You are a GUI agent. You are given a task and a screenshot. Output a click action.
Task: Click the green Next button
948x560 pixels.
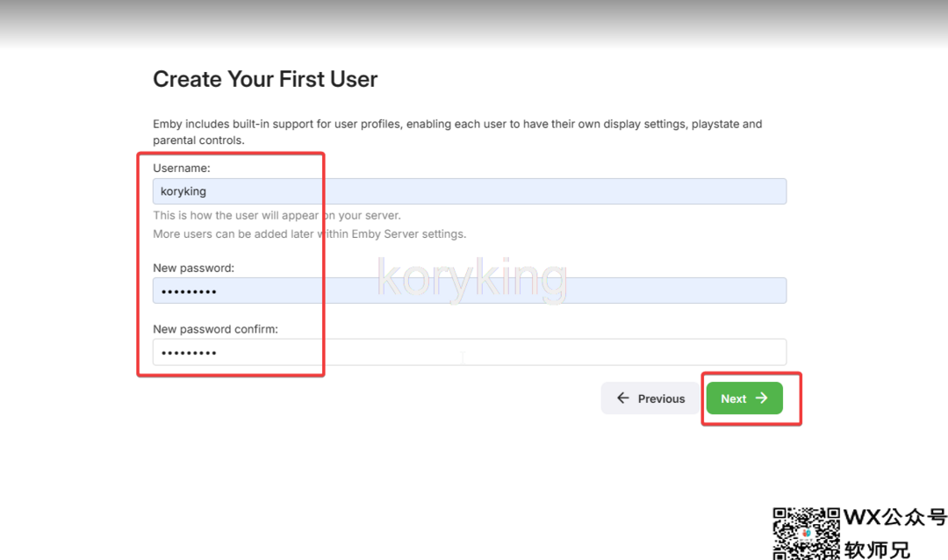tap(744, 398)
